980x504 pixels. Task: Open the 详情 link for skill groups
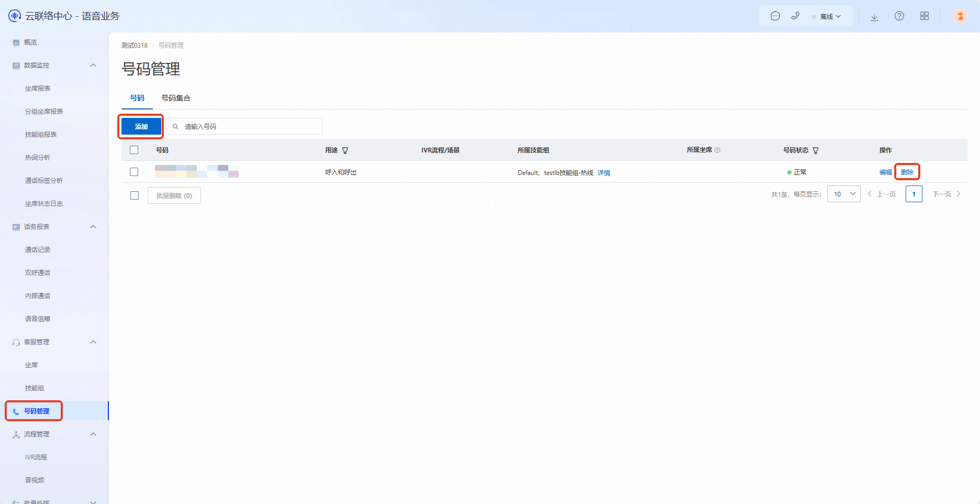[x=604, y=173]
